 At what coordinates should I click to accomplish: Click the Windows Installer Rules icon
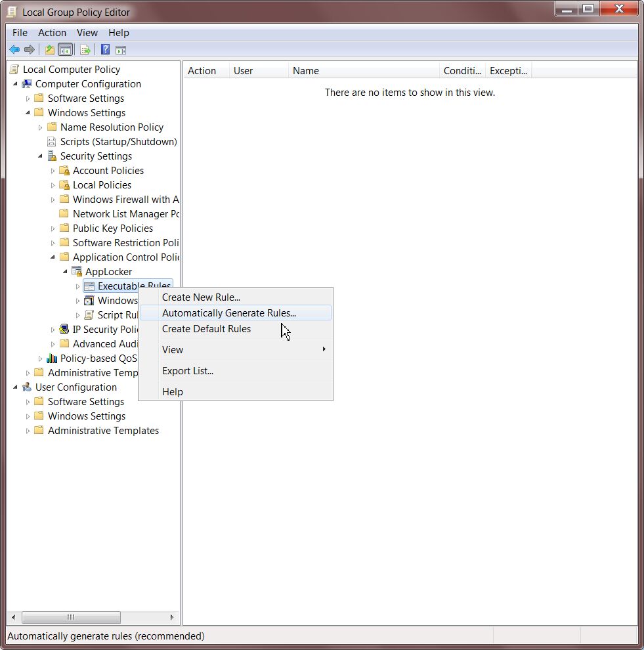tap(89, 301)
